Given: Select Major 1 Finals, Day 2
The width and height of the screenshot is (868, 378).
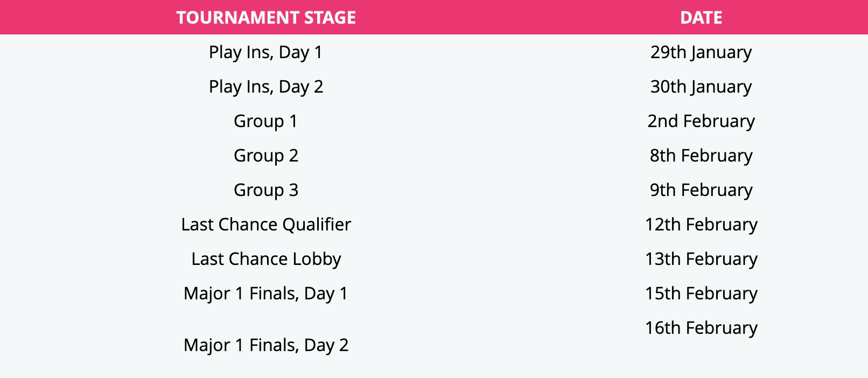Looking at the screenshot, I should coord(266,345).
